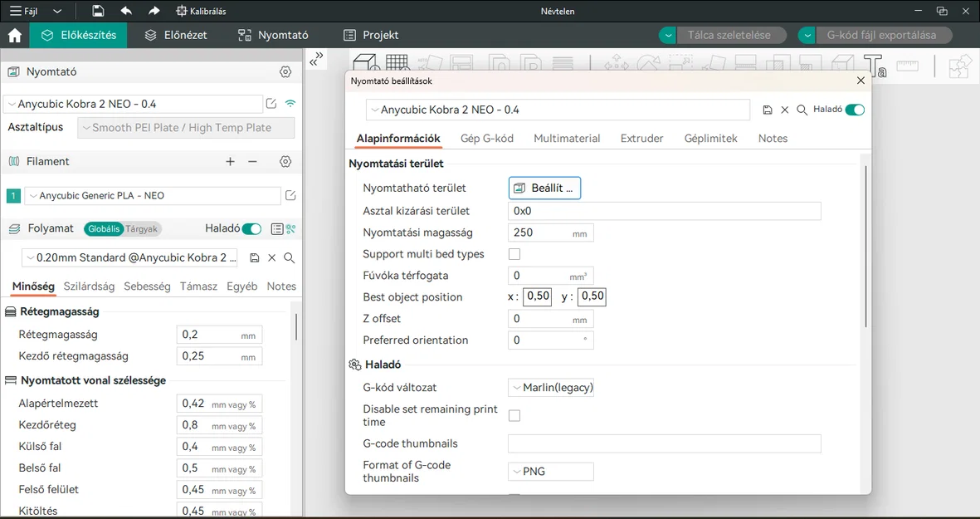Edit the Anycubic Kobra 2 NEO printer preset
980x519 pixels.
click(x=271, y=104)
